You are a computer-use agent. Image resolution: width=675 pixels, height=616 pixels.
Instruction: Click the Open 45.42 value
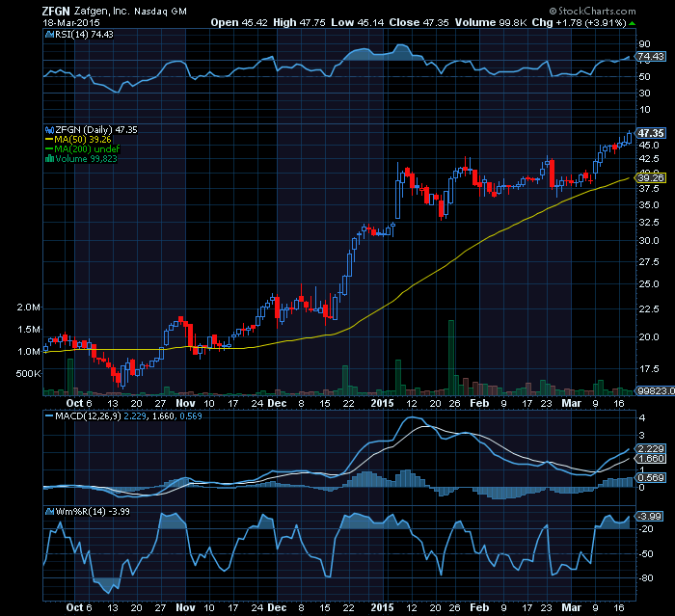pos(239,22)
